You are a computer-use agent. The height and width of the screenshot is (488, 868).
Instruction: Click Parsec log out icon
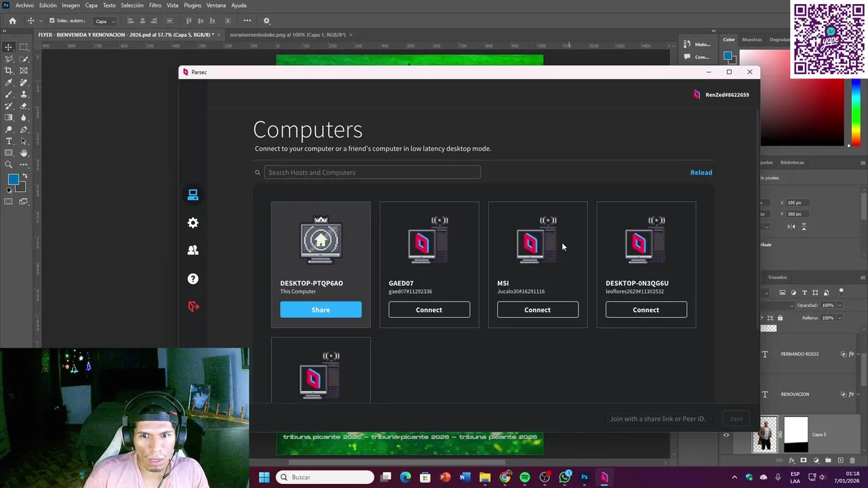coord(193,306)
